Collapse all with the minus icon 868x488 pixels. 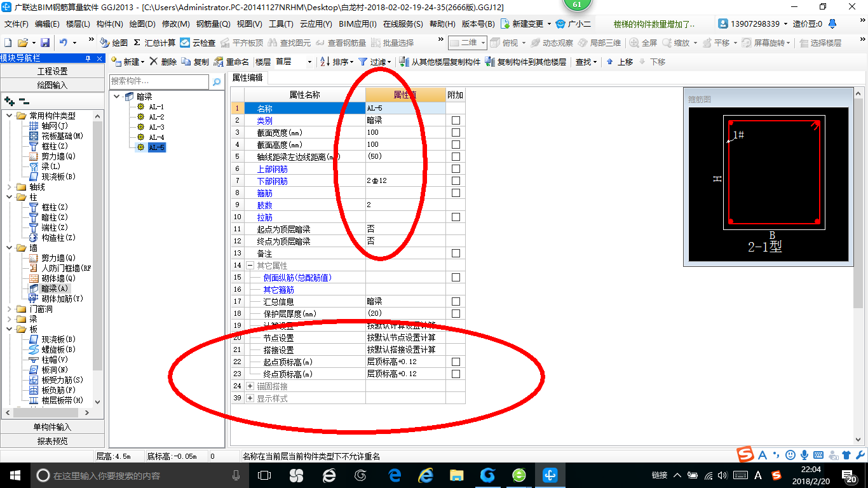(24, 101)
